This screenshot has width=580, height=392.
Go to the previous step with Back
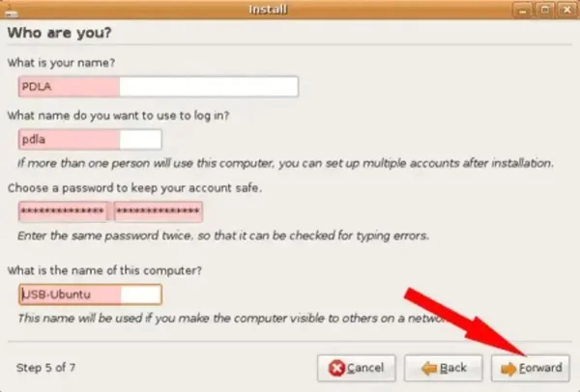(443, 368)
